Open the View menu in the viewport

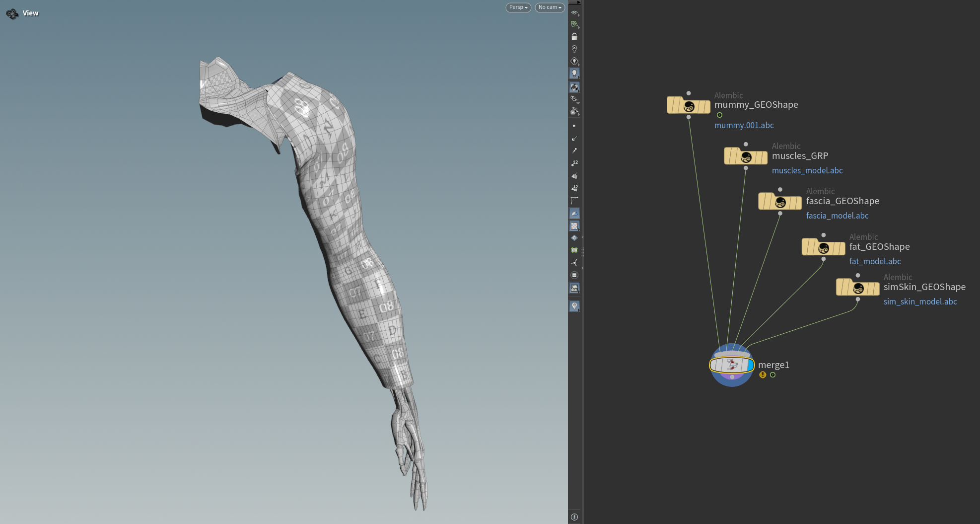click(31, 13)
